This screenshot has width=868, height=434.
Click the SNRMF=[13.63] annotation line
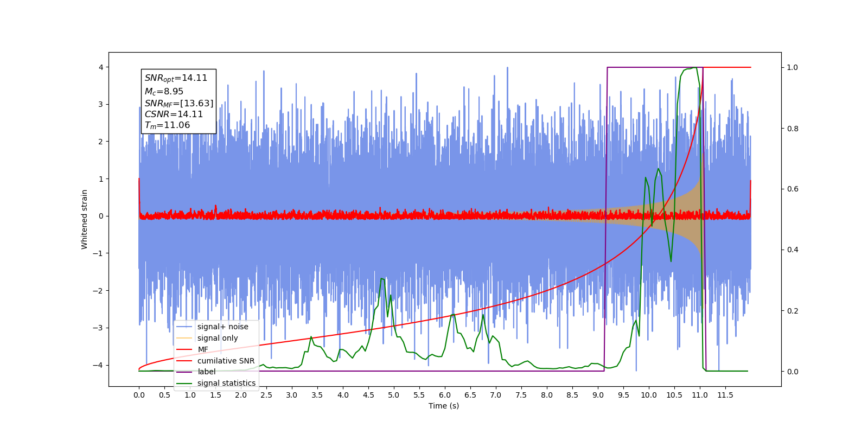click(179, 103)
